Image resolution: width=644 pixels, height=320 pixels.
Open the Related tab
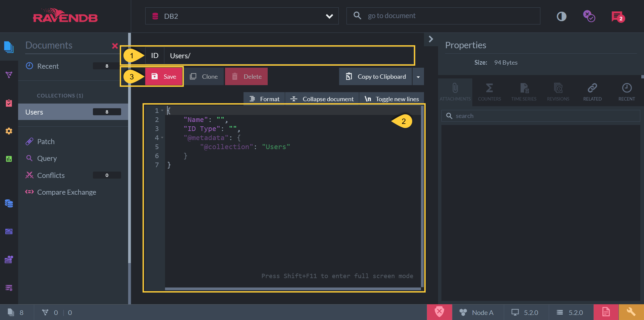coord(592,92)
